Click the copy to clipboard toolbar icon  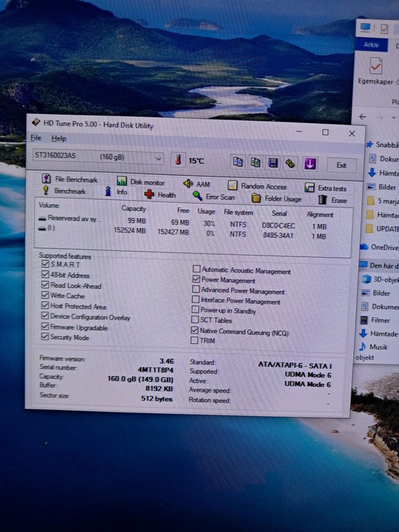238,162
